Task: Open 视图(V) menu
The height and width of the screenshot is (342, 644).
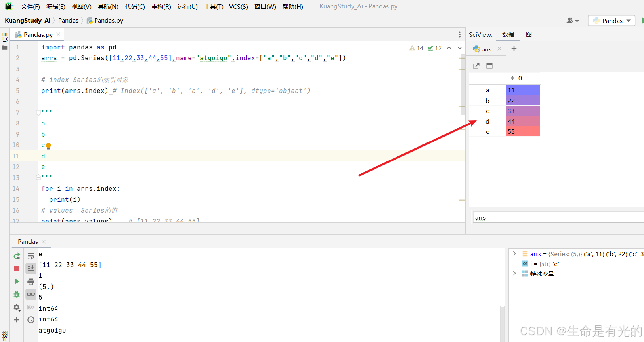Action: 82,7
